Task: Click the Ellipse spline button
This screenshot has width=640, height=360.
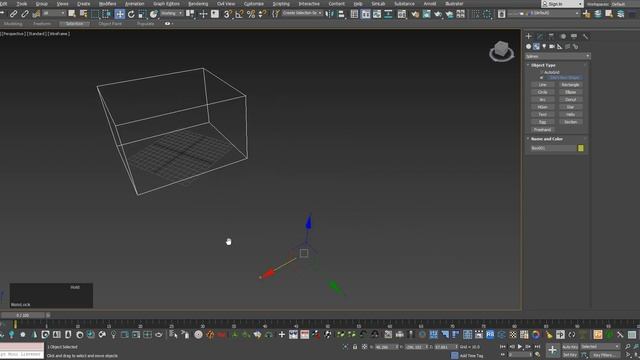Action: tap(570, 92)
